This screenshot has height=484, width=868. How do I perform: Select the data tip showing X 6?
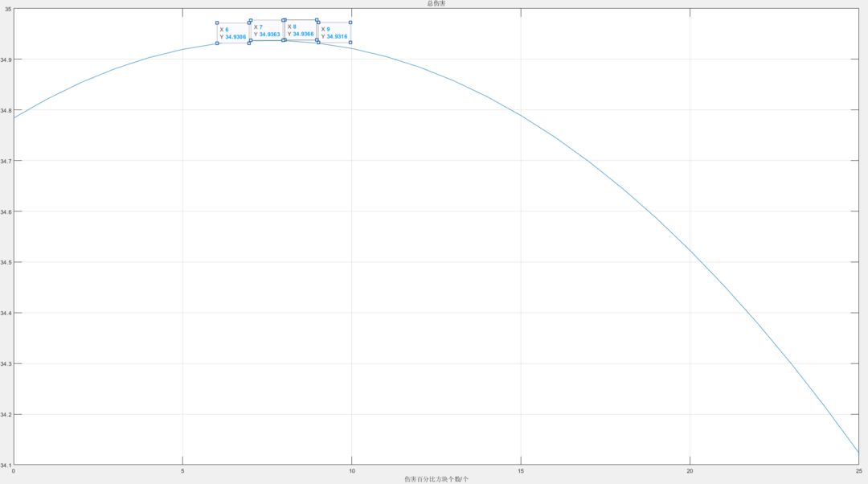233,33
